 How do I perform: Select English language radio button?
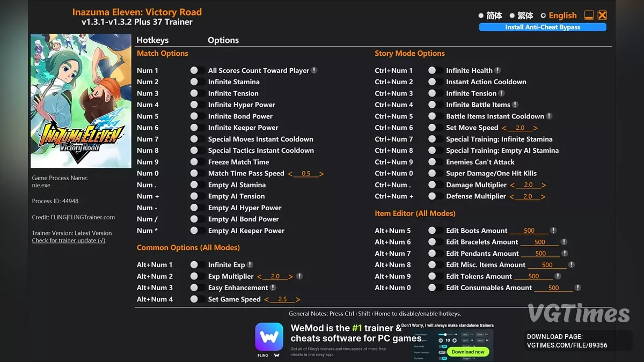pyautogui.click(x=543, y=16)
